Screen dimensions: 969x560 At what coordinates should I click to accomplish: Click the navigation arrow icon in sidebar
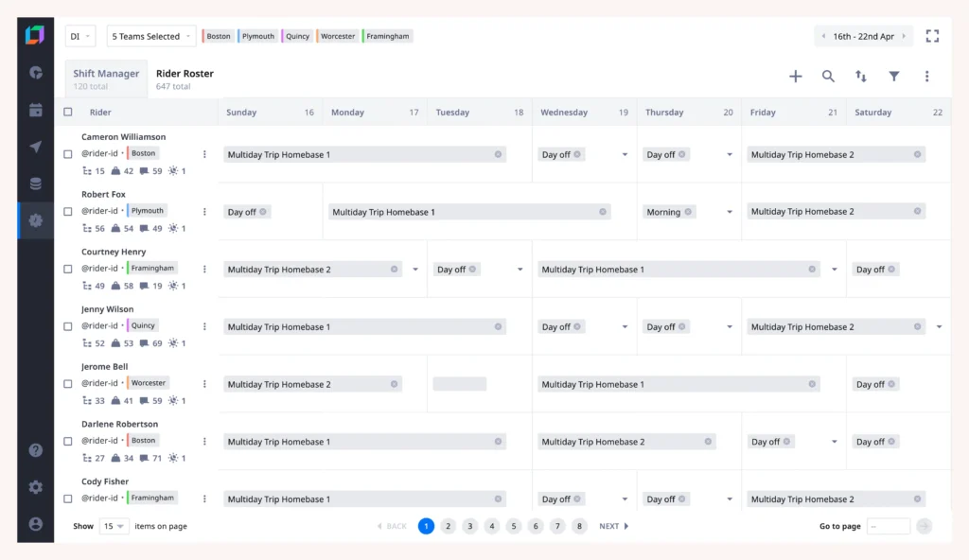tap(35, 147)
